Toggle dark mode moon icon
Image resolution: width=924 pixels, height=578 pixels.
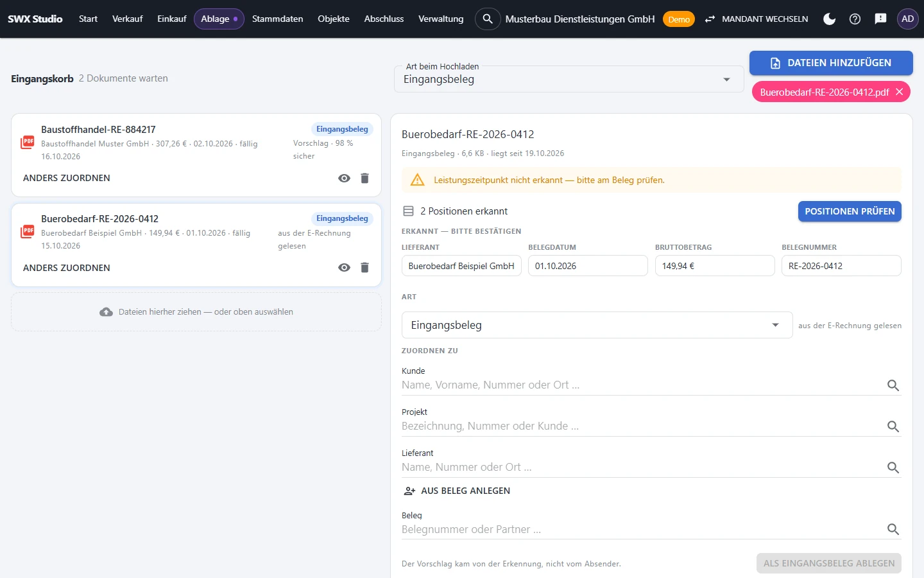(829, 19)
